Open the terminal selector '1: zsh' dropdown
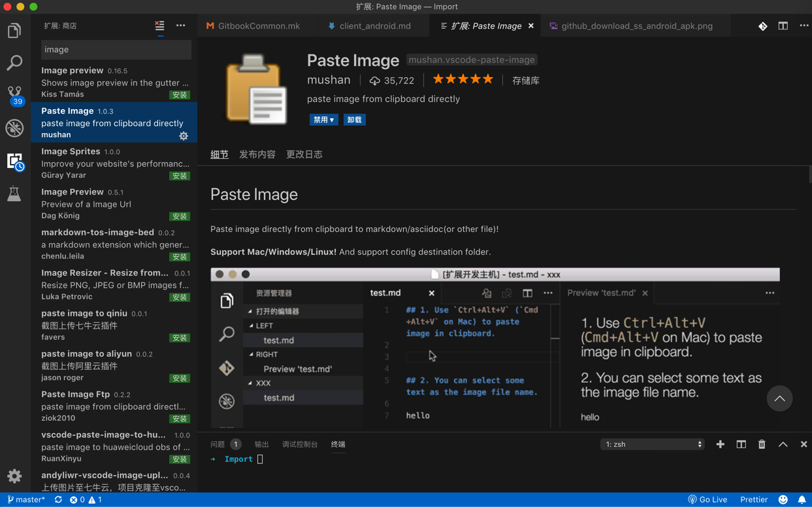The width and height of the screenshot is (812, 507). (652, 444)
